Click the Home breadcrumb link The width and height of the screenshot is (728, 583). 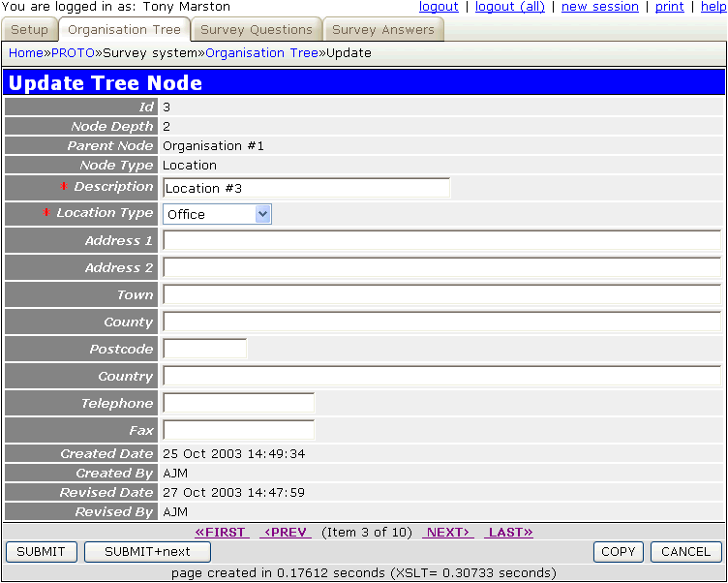pos(25,52)
